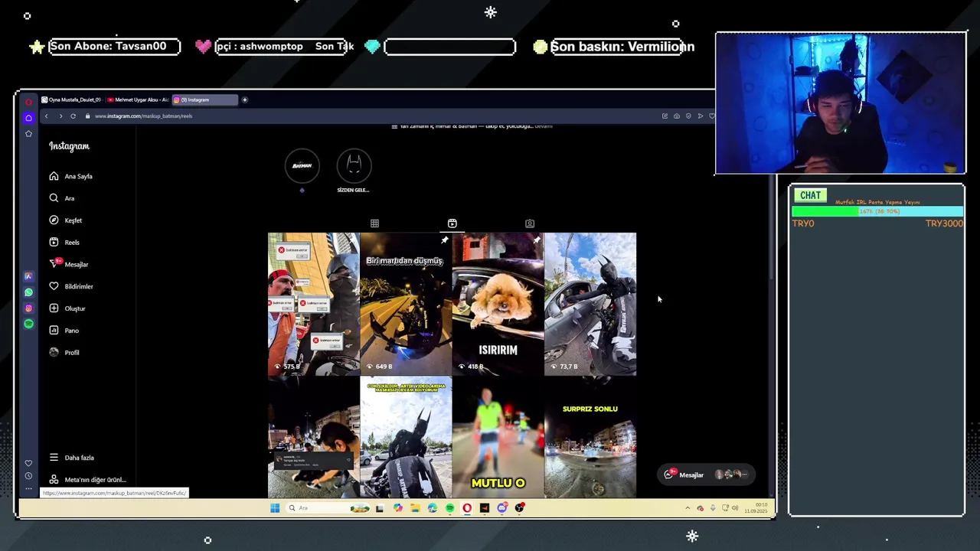Open the Opera sidebar three-dots menu
This screenshot has width=980, height=551.
click(28, 488)
